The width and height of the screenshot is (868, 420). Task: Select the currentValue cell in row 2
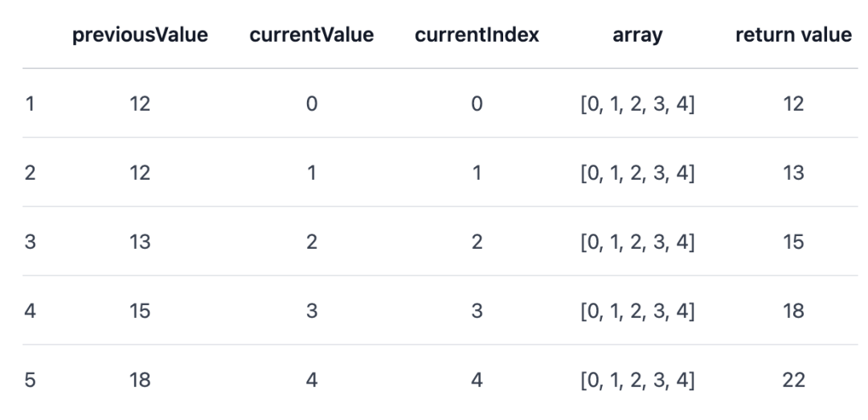311,173
